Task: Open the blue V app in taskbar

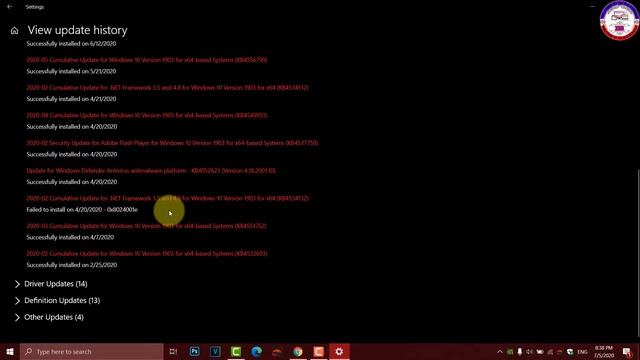Action: [215, 351]
